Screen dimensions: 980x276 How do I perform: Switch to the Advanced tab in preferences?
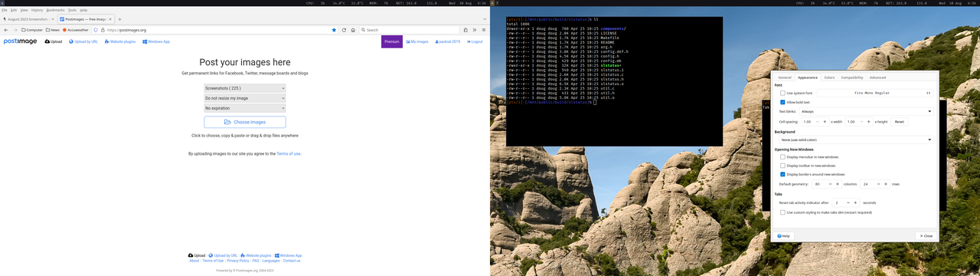(x=877, y=77)
